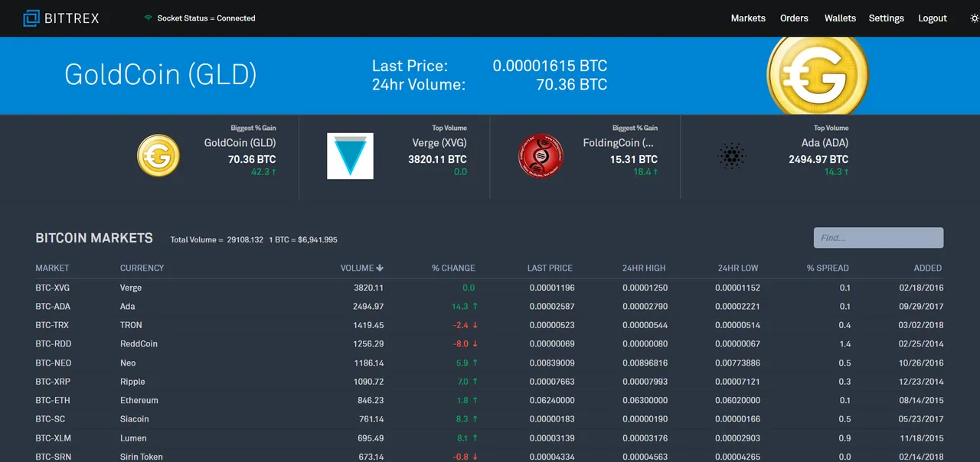Open the BTC-XVG market row

(x=490, y=288)
